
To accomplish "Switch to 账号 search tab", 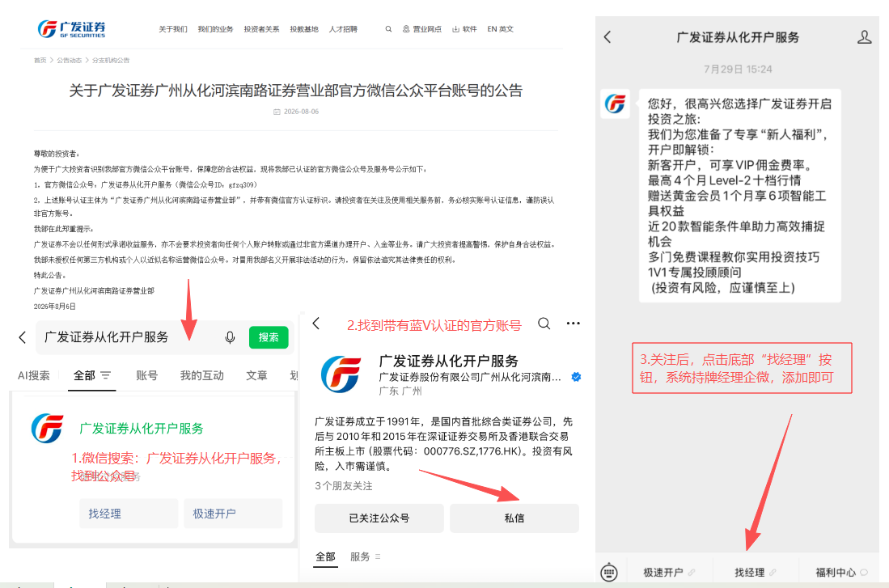I will (147, 375).
